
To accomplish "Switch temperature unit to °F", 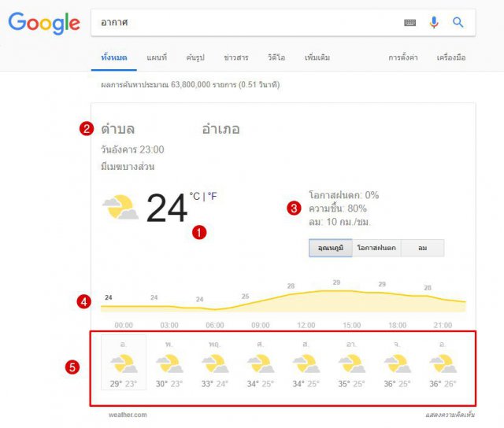I will click(x=212, y=197).
